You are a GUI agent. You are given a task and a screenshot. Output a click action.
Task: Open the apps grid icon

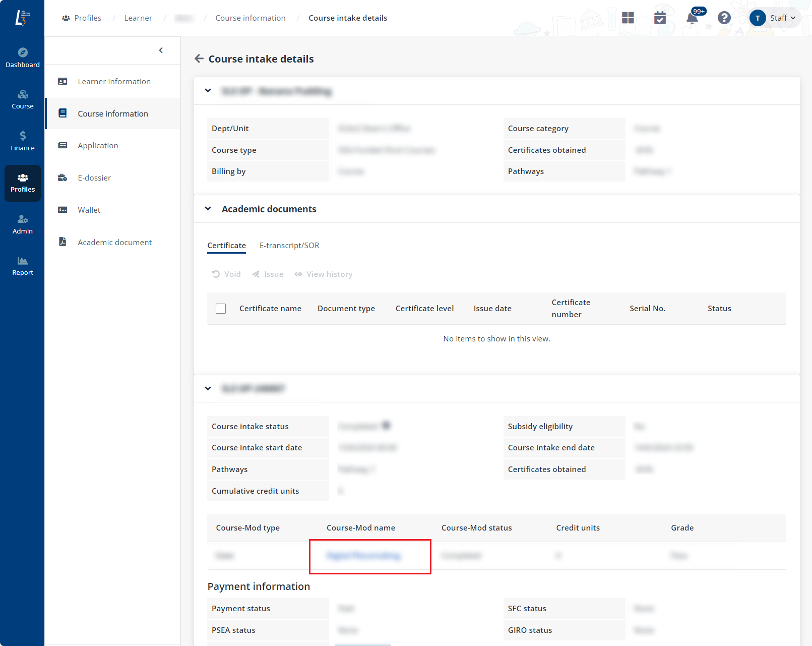click(628, 18)
